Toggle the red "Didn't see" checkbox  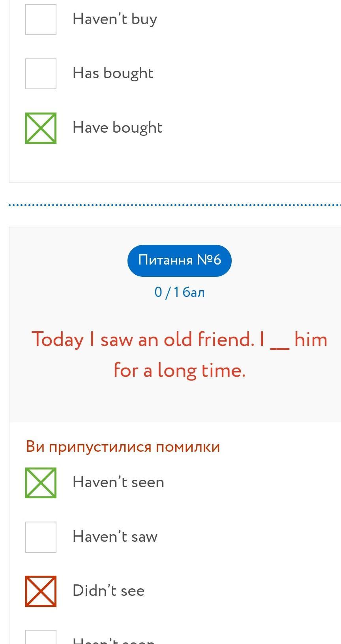(x=41, y=591)
